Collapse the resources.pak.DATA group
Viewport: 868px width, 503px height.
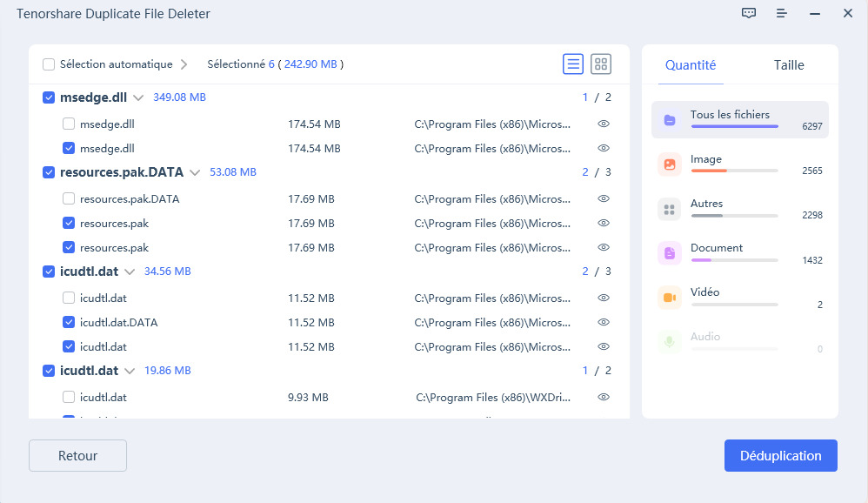click(195, 173)
